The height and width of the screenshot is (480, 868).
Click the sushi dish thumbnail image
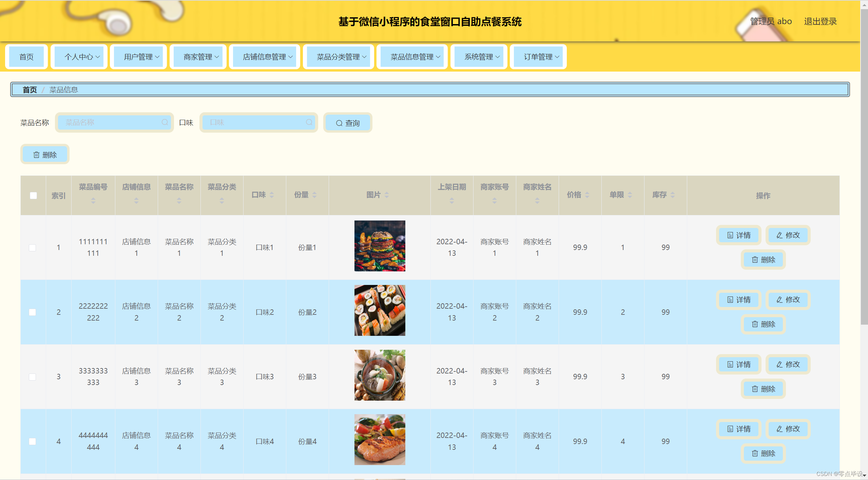[380, 310]
